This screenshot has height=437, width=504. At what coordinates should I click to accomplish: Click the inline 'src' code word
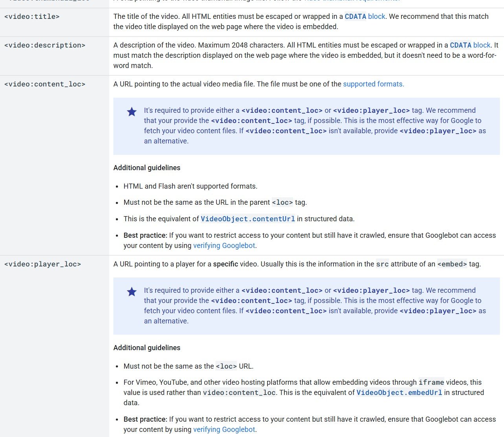382,264
